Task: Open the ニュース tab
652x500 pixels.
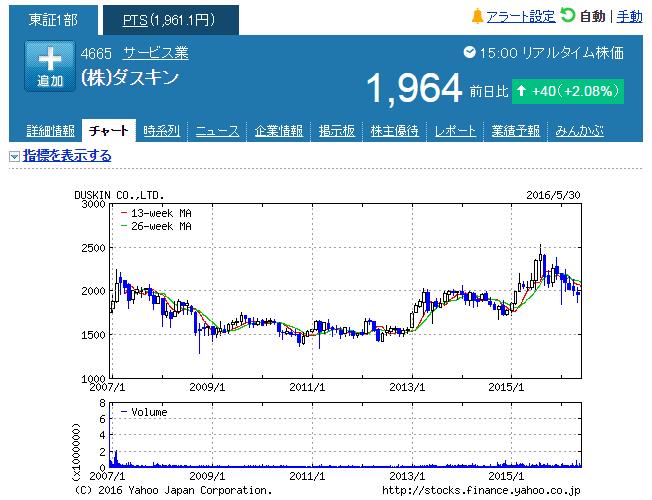Action: [x=217, y=131]
